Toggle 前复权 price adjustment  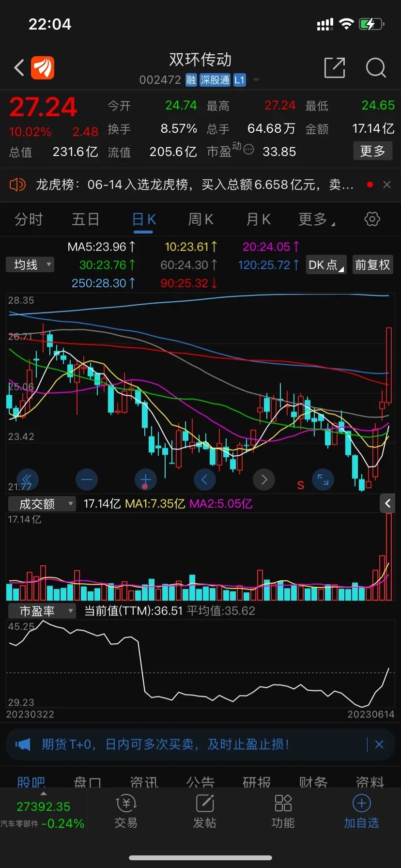tap(372, 265)
